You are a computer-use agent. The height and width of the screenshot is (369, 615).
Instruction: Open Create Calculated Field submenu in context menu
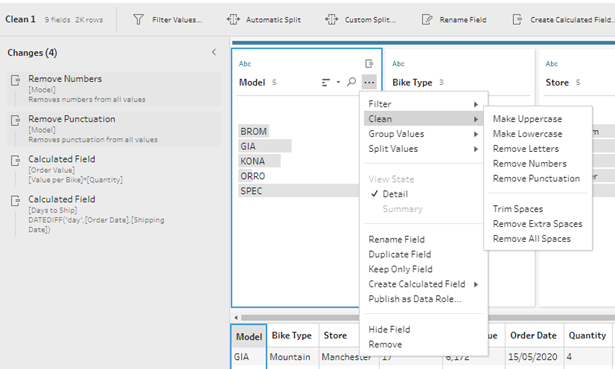coord(424,284)
